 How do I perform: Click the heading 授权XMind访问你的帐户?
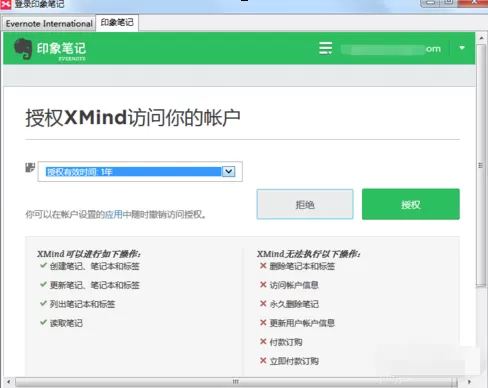(x=133, y=117)
